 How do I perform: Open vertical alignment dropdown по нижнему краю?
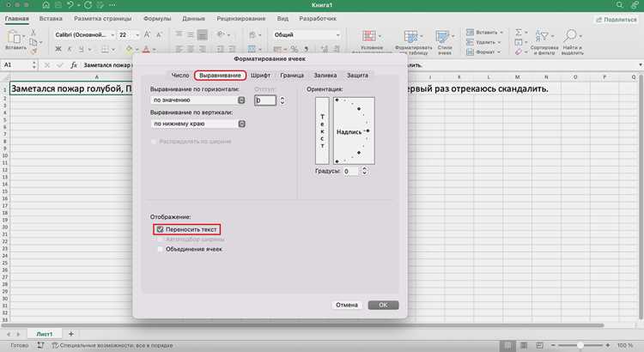[198, 124]
